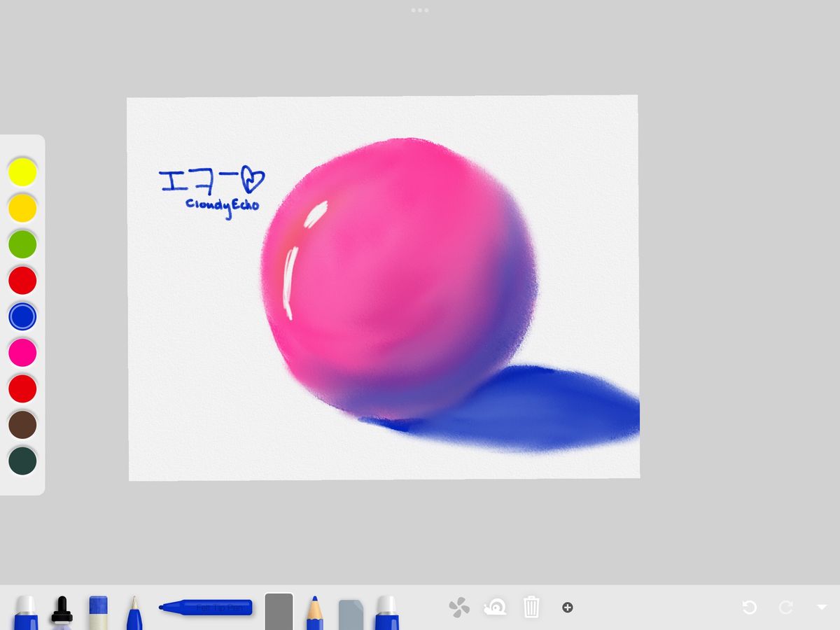840x630 pixels.
Task: Undo the last stroke
Action: click(749, 607)
